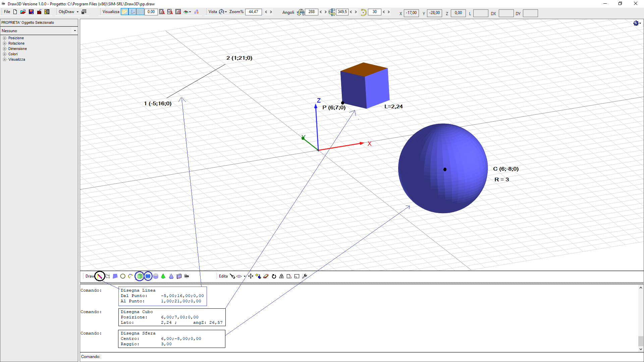Save project with red floppy icon

(31, 12)
